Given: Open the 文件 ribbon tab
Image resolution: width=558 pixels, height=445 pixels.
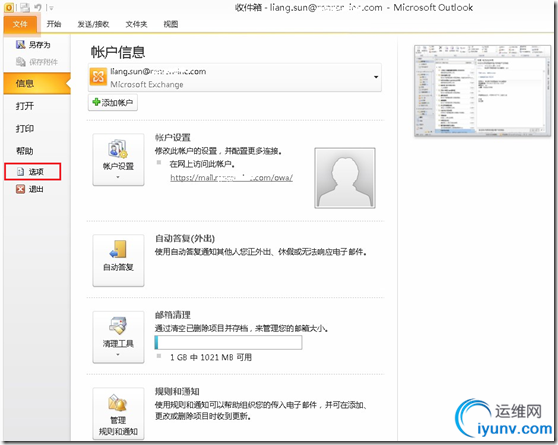Looking at the screenshot, I should point(20,24).
